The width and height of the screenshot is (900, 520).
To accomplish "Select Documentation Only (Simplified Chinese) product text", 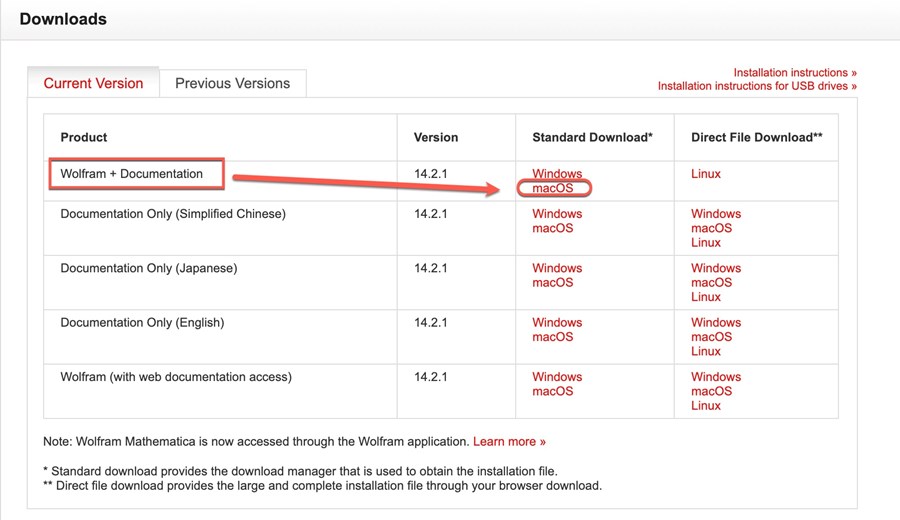I will (173, 214).
